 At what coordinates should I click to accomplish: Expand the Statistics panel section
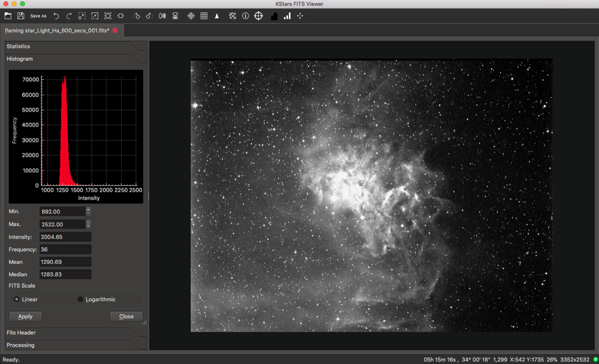click(76, 46)
